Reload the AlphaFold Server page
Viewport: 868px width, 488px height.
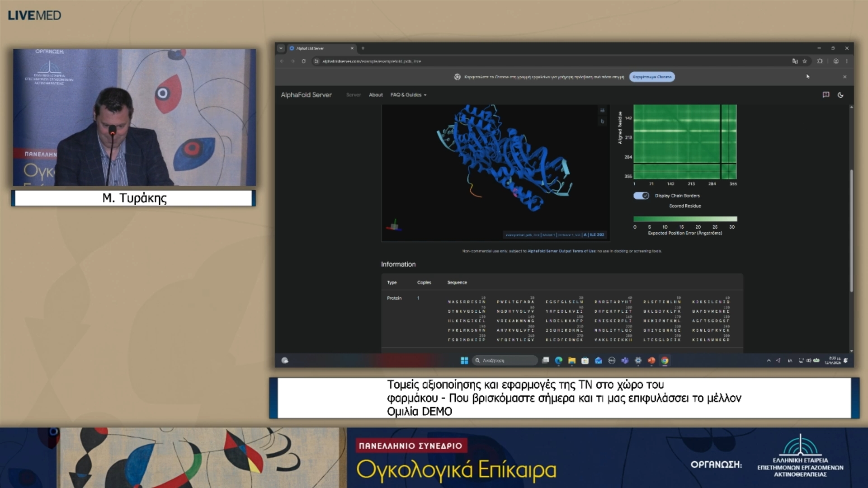304,61
